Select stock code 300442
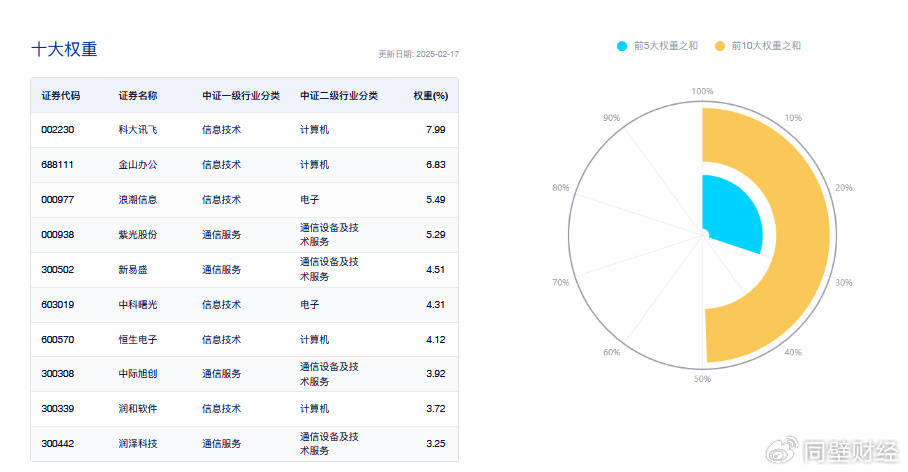 [57, 444]
